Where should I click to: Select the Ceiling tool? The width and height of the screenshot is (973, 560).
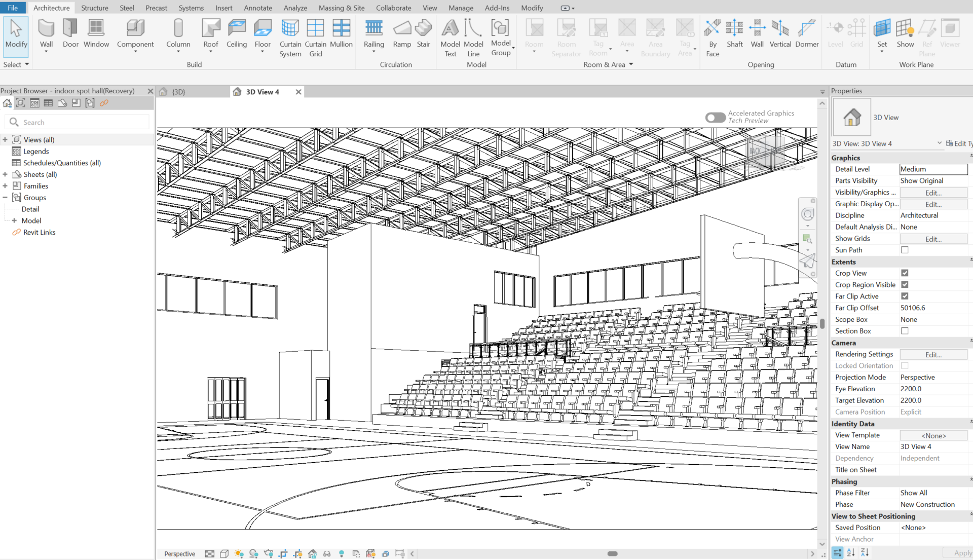[237, 34]
